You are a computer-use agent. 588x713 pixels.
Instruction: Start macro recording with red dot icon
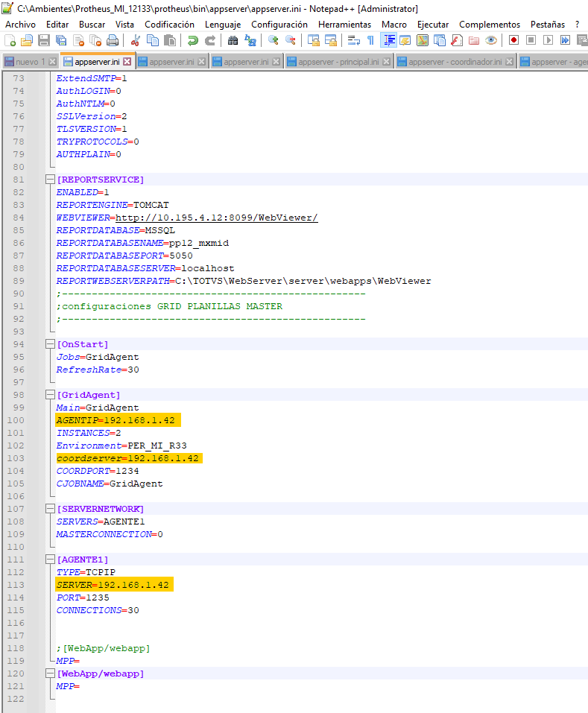[x=514, y=40]
